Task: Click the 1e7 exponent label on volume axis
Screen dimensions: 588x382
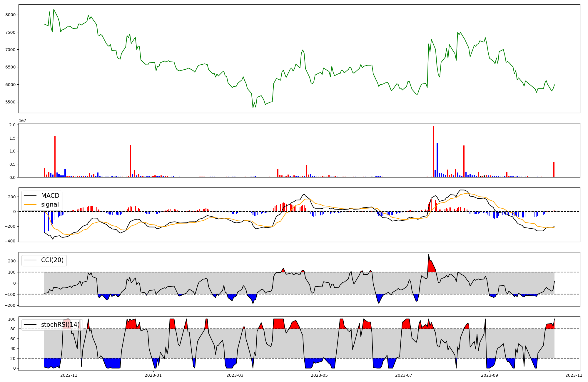Action: pyautogui.click(x=23, y=120)
